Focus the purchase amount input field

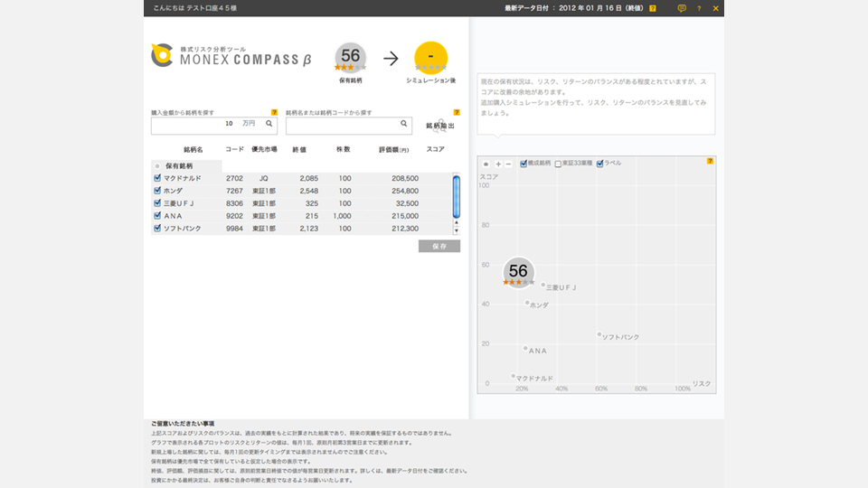coord(214,126)
